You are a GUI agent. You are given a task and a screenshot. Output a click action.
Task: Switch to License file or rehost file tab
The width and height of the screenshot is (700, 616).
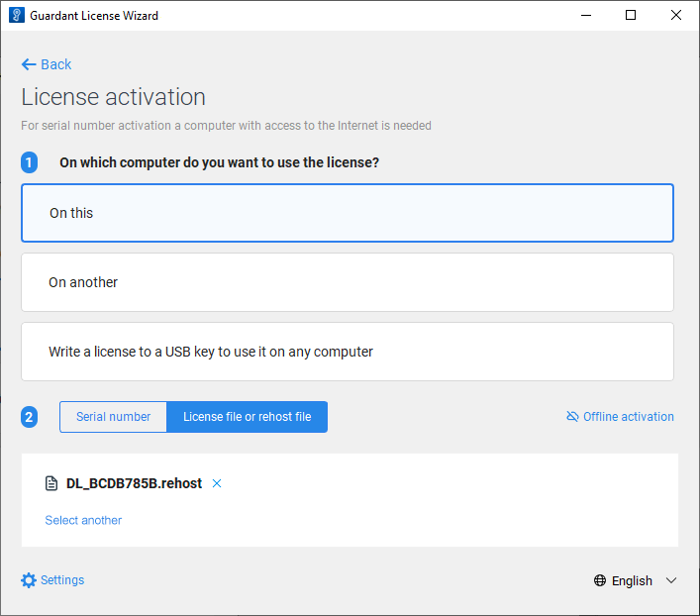(x=247, y=417)
